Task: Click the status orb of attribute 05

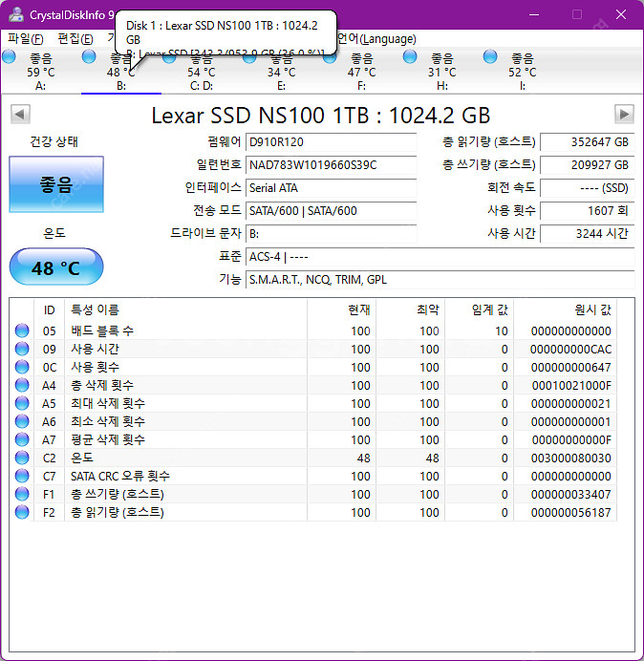Action: 22,330
